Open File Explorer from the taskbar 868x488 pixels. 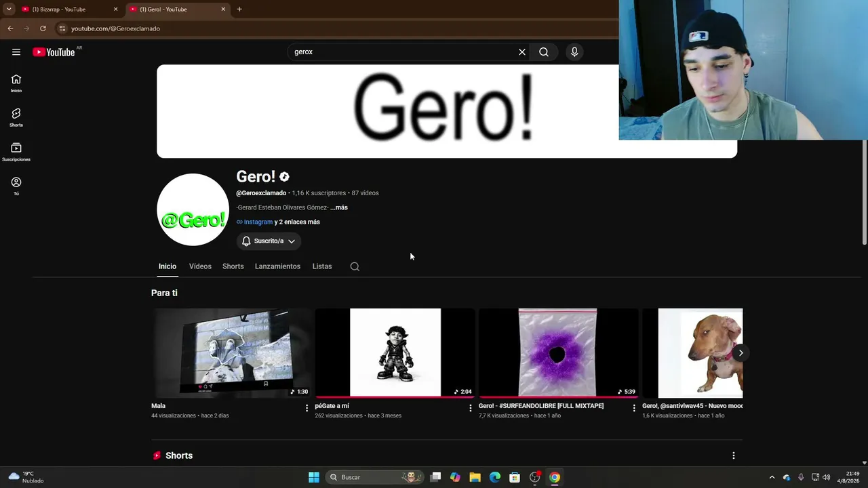(x=475, y=477)
